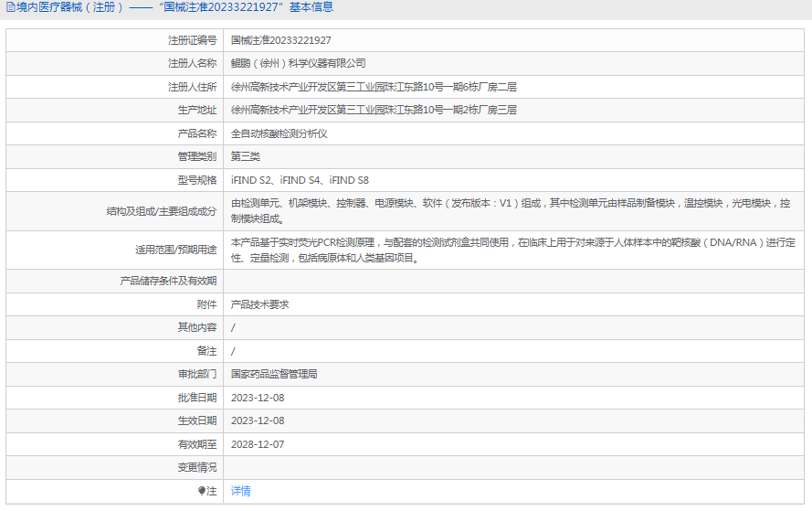Click registrant name 鲲鹏（徐州）科学仪器有限公司
Viewport: 812px width, 511px height.
tap(299, 63)
